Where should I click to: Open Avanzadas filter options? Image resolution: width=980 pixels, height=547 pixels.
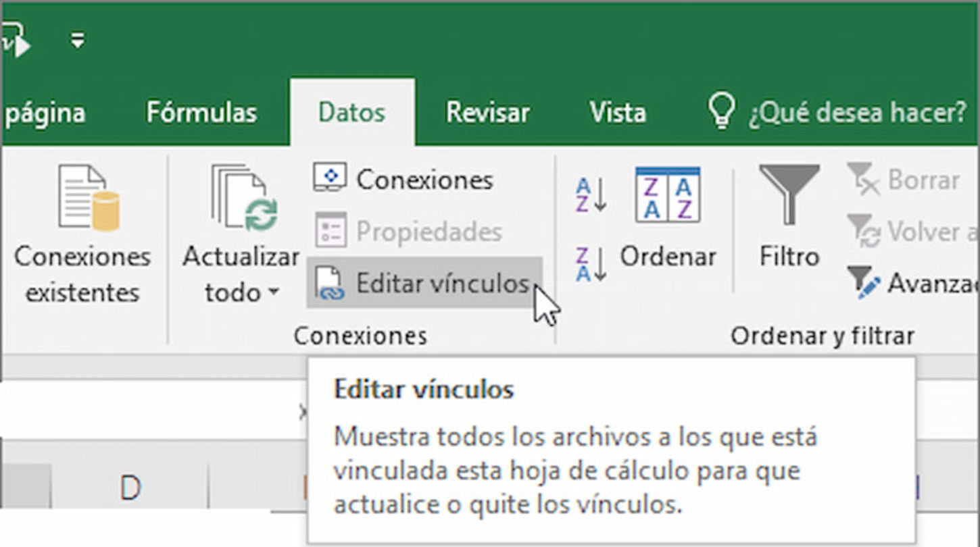(x=912, y=283)
